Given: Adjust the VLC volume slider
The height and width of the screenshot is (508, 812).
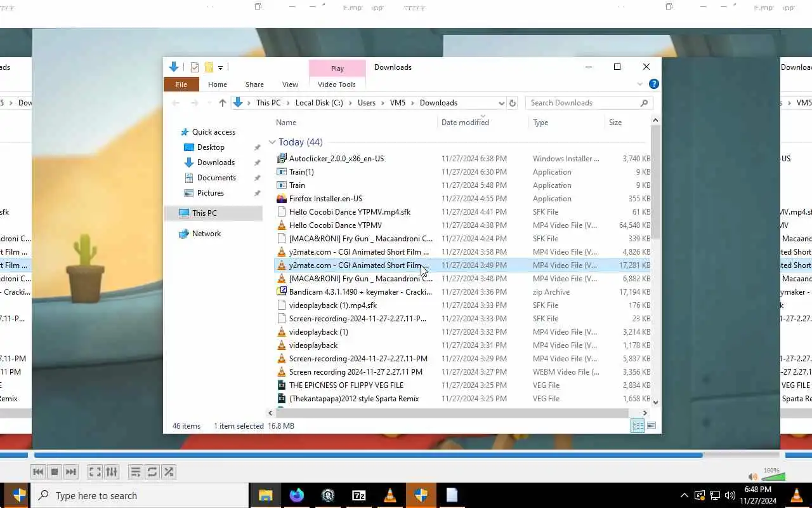Looking at the screenshot, I should click(773, 476).
